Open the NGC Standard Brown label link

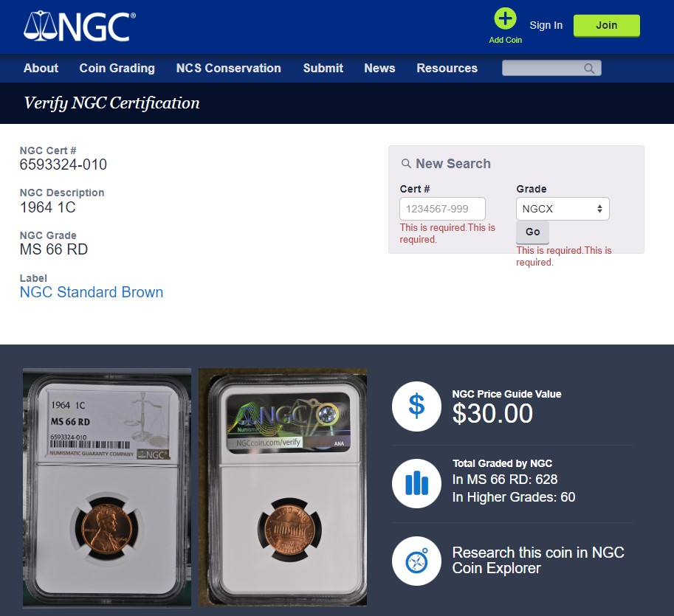pyautogui.click(x=92, y=292)
